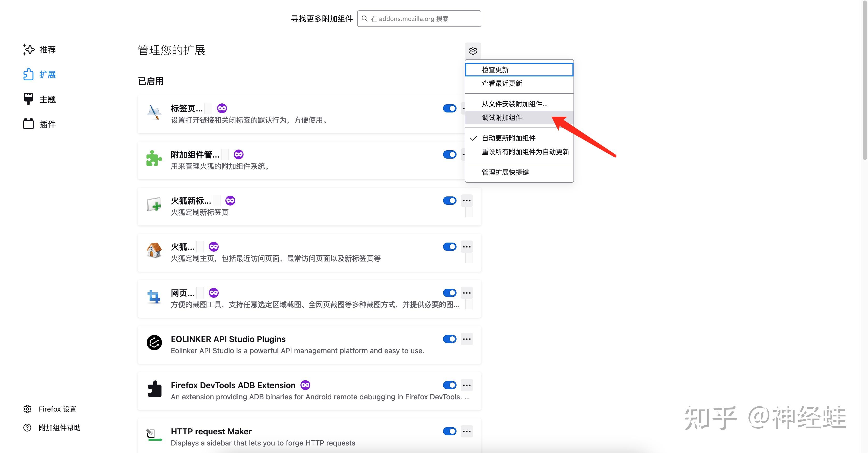Open more options for EOLINKER extension
This screenshot has height=453, width=868.
[x=467, y=339]
